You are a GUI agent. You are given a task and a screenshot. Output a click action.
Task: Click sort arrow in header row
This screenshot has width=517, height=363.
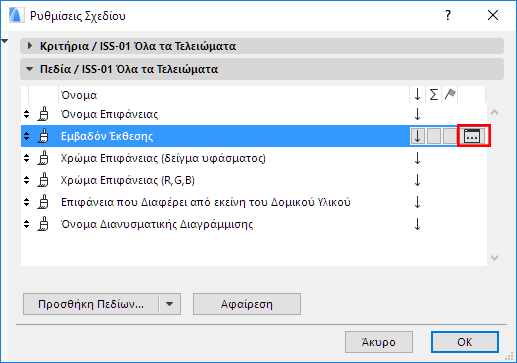(x=417, y=95)
